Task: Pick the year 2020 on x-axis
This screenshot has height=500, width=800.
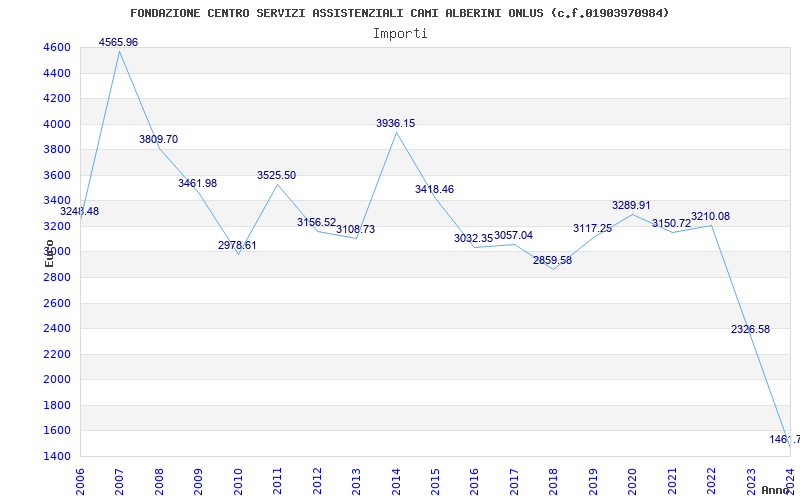Action: click(x=633, y=482)
